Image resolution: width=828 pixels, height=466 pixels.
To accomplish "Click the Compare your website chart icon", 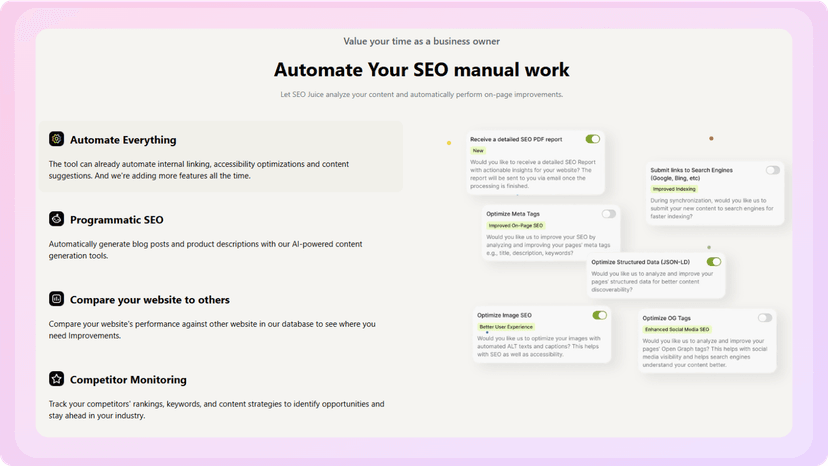I will point(57,299).
